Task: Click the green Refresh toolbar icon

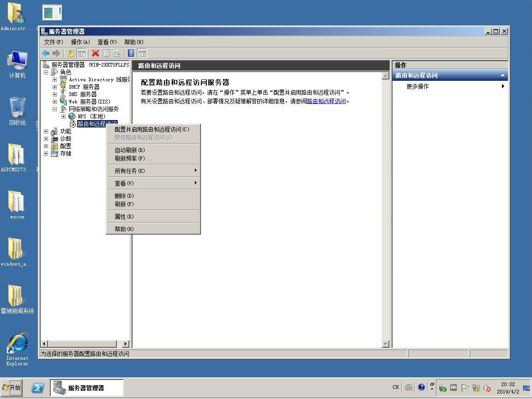Action: [x=117, y=53]
